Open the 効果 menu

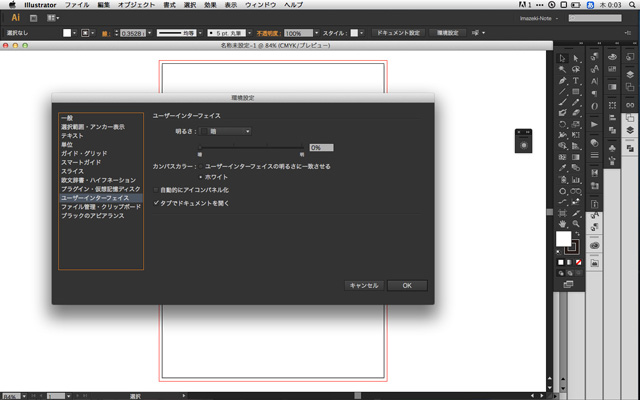(x=210, y=5)
